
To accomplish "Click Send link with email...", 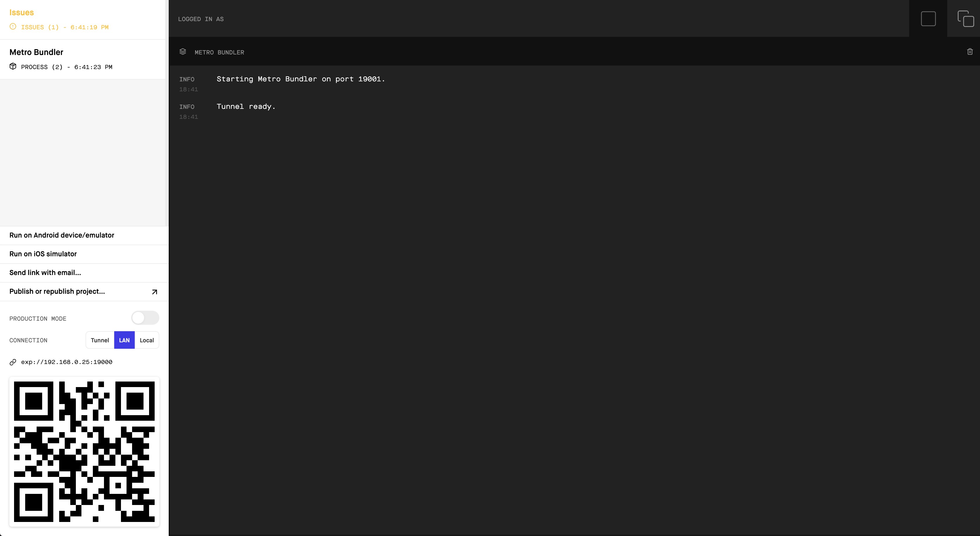I will point(45,273).
